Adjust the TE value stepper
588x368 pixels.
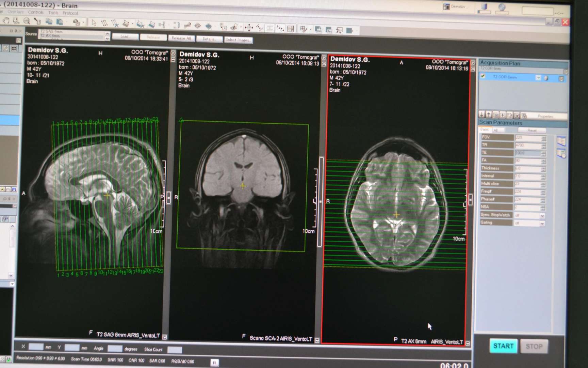(x=543, y=153)
